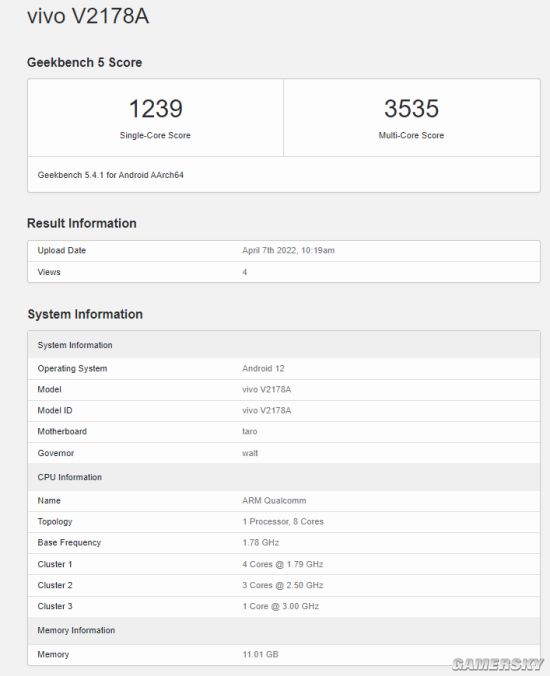Click the Base Frequency 1.78 GHz value
The image size is (550, 676).
pyautogui.click(x=261, y=542)
